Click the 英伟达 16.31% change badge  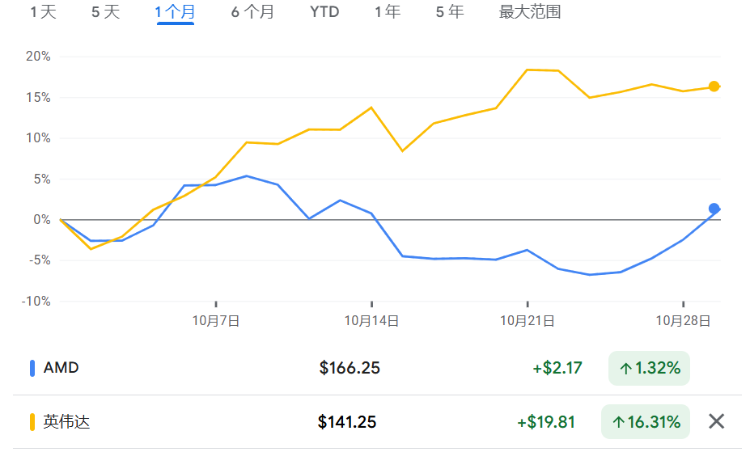click(645, 422)
